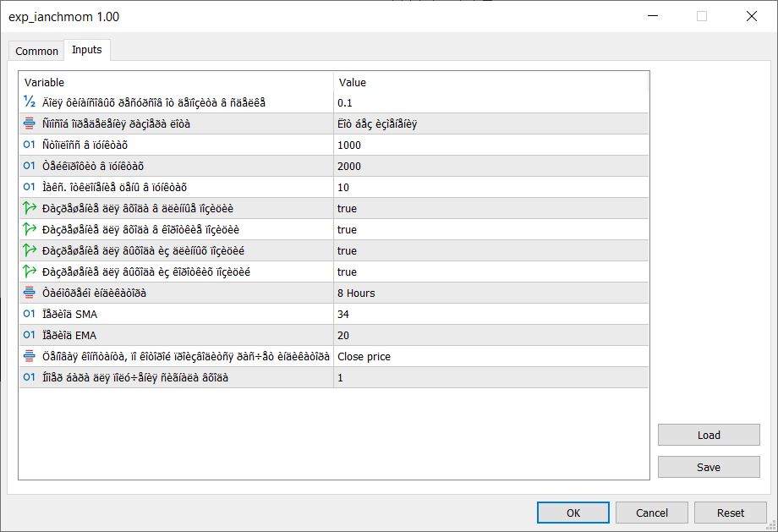This screenshot has width=778, height=532.
Task: Click the Cancel button
Action: tap(651, 513)
